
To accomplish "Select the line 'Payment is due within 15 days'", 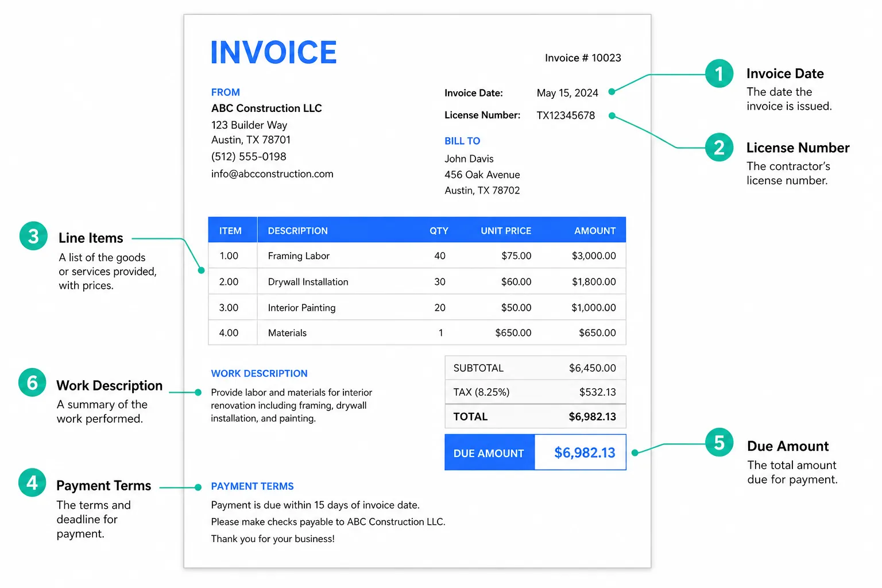I will pyautogui.click(x=315, y=505).
